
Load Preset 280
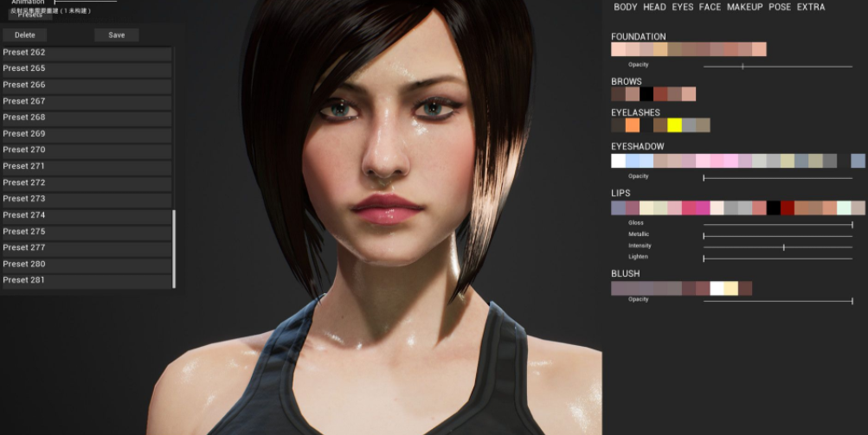click(87, 265)
